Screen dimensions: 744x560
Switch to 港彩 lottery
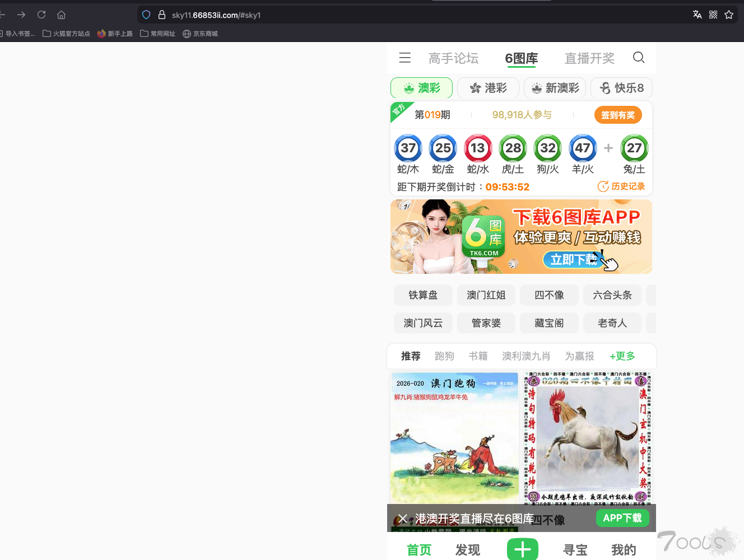pyautogui.click(x=488, y=88)
